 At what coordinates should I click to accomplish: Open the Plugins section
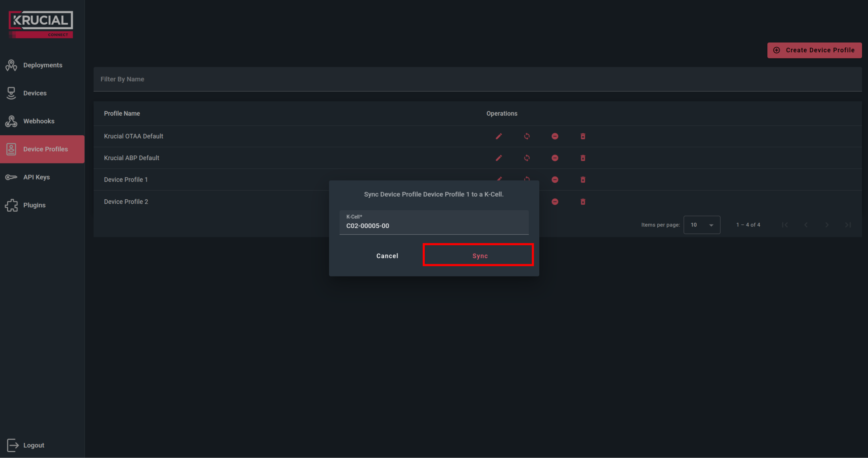(x=34, y=205)
